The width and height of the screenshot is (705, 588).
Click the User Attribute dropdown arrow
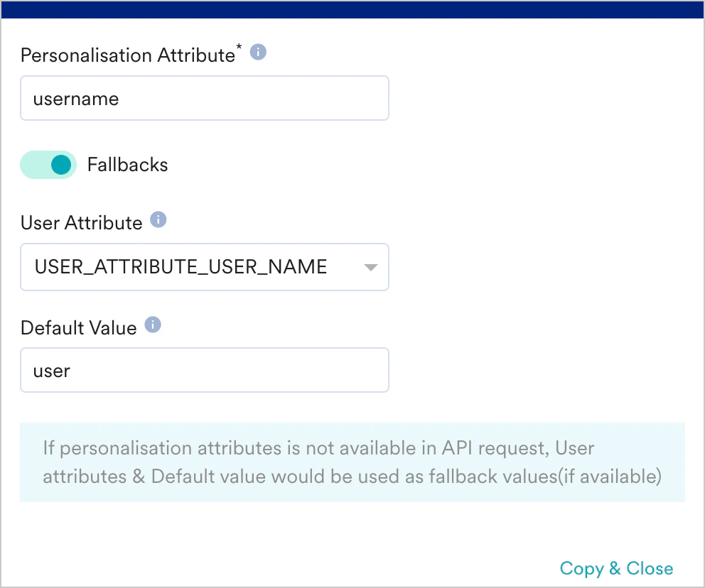(x=370, y=268)
